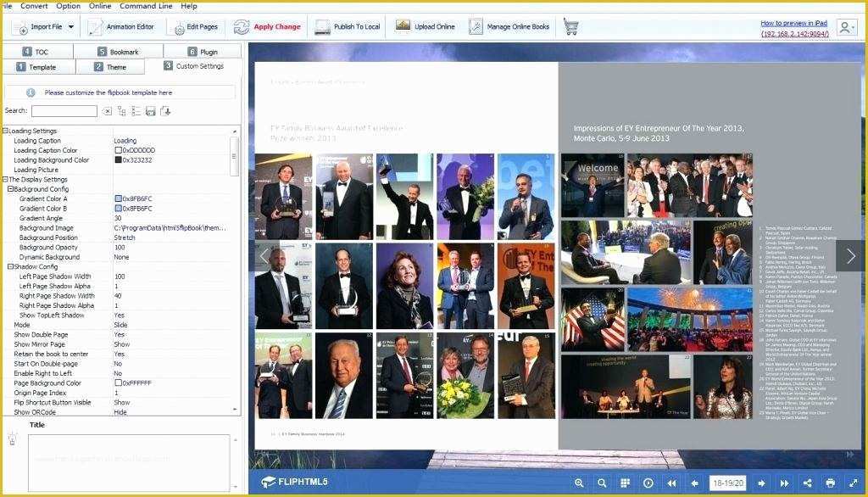Click the Search input field
This screenshot has width=868, height=497.
64,111
